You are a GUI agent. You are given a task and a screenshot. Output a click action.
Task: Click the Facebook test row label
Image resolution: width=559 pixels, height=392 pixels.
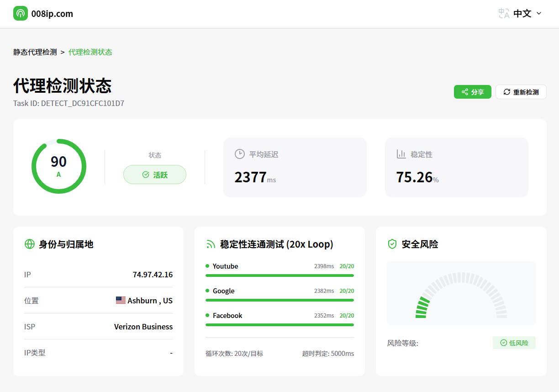pyautogui.click(x=227, y=315)
